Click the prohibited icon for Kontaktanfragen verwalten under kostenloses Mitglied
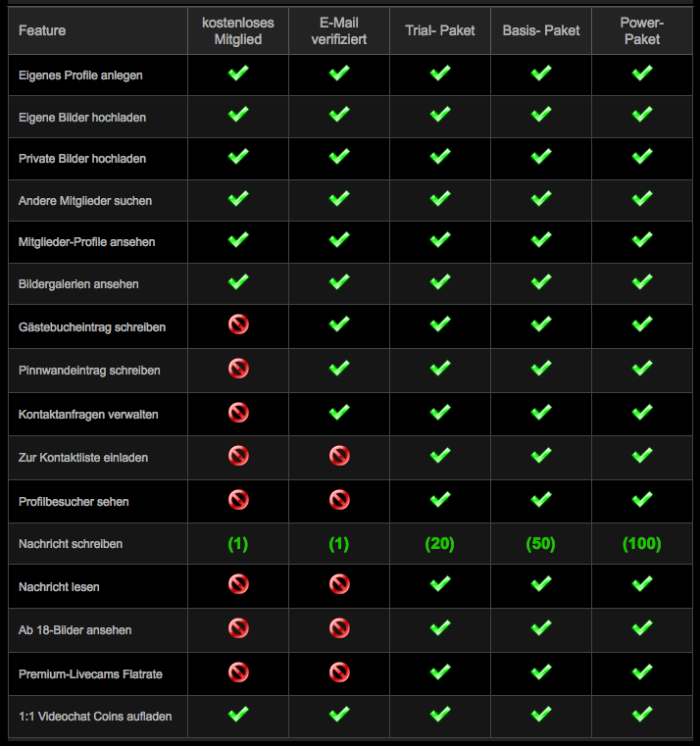The width and height of the screenshot is (700, 746). click(238, 413)
